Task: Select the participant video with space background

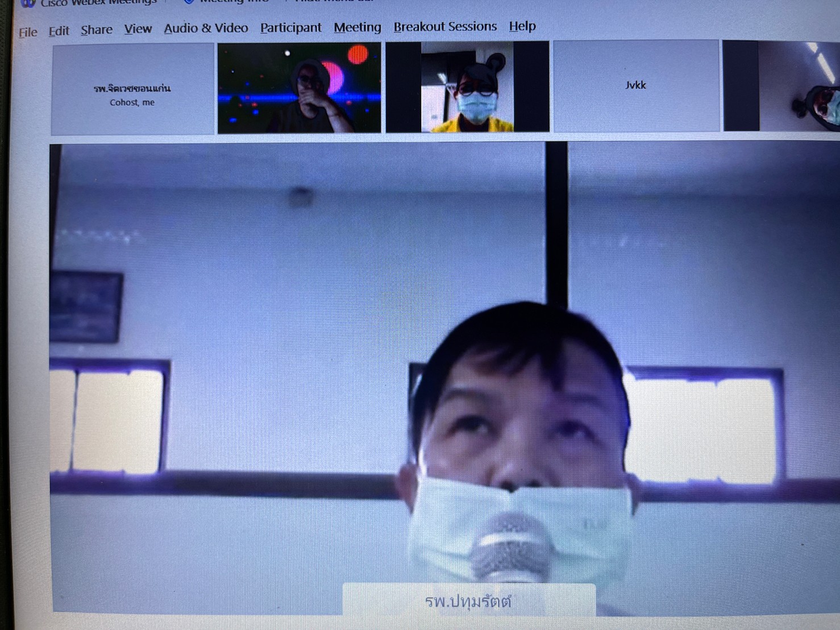Action: [x=299, y=88]
